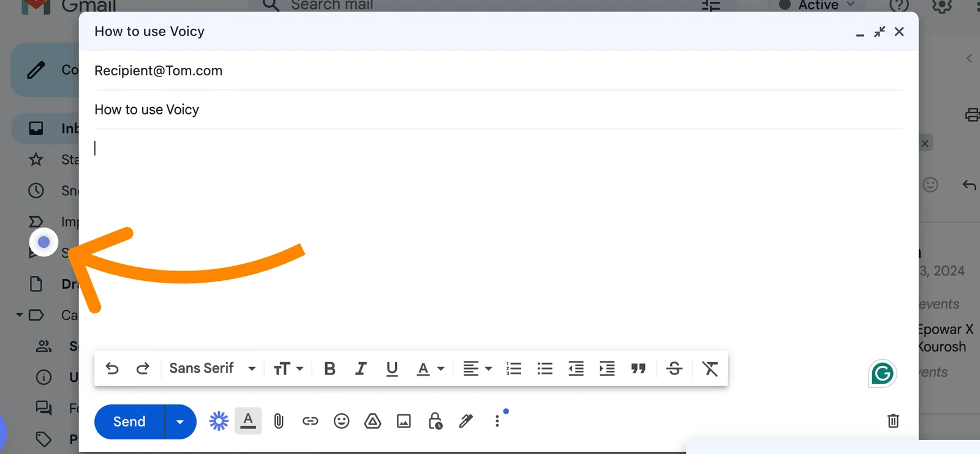Click the recipient field with Recipient@Tom.com

pyautogui.click(x=499, y=71)
